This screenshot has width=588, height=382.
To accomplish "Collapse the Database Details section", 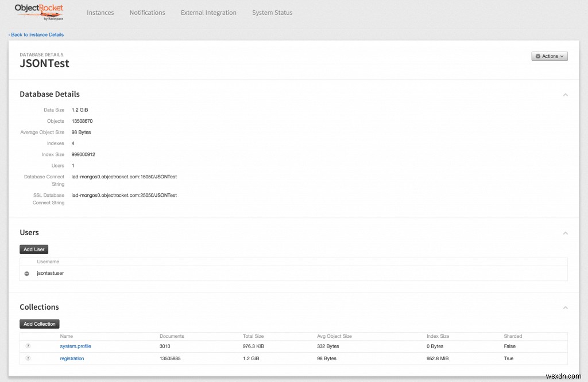I will [x=565, y=95].
